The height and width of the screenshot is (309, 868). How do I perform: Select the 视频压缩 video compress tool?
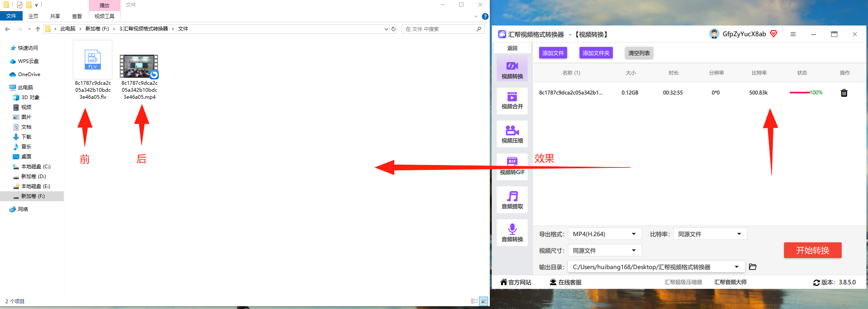(x=512, y=134)
